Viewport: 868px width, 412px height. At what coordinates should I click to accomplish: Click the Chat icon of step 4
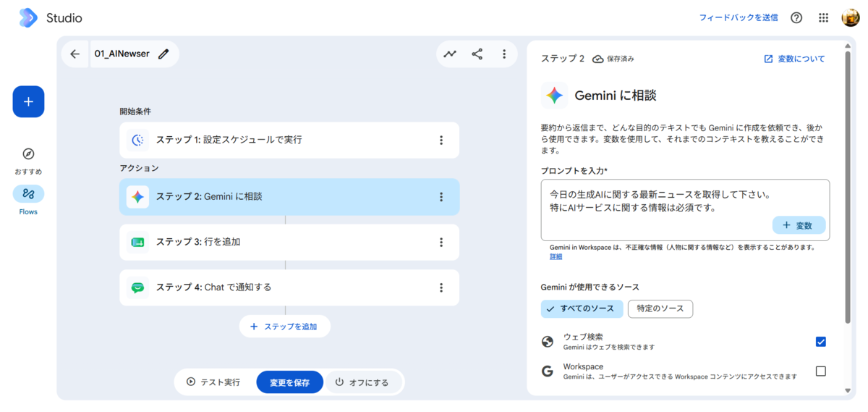tap(137, 287)
